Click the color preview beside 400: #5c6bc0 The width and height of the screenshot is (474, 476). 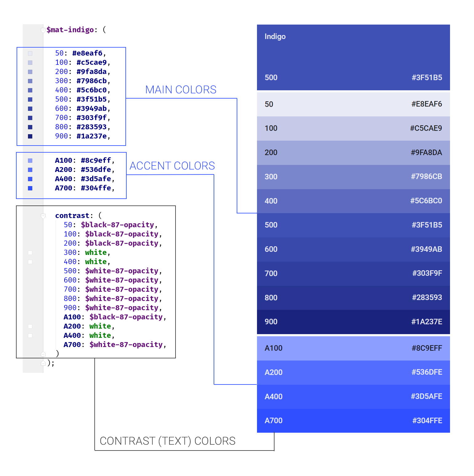pos(30,90)
